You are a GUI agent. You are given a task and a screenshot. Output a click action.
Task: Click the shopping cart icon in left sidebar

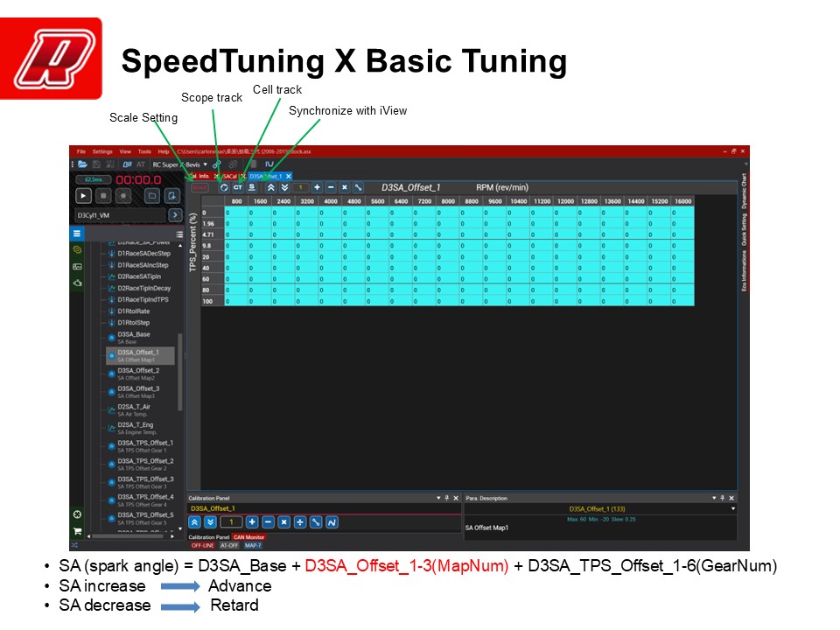(x=77, y=530)
